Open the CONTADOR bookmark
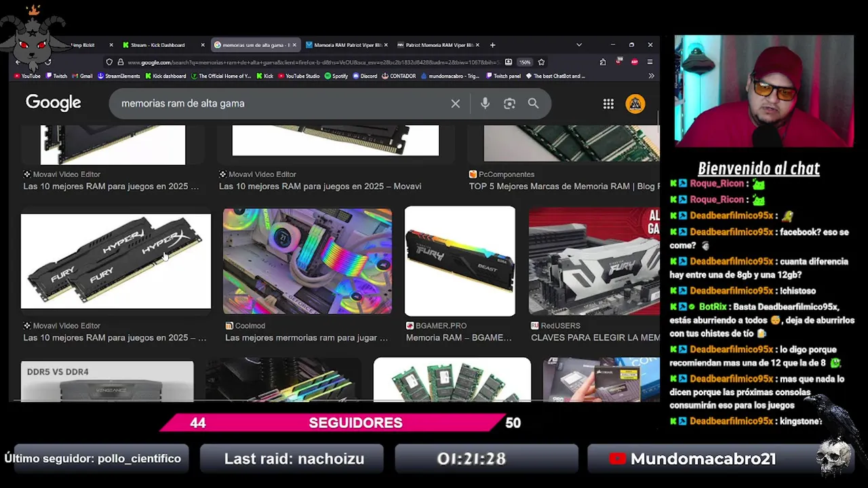Viewport: 868px width, 488px height. pos(399,76)
